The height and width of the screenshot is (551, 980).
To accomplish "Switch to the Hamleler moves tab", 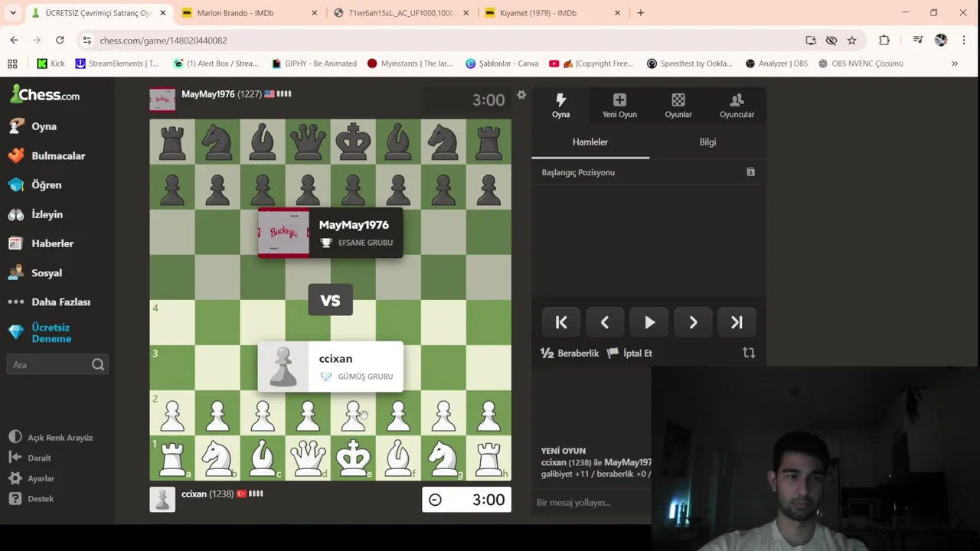I will pyautogui.click(x=590, y=142).
